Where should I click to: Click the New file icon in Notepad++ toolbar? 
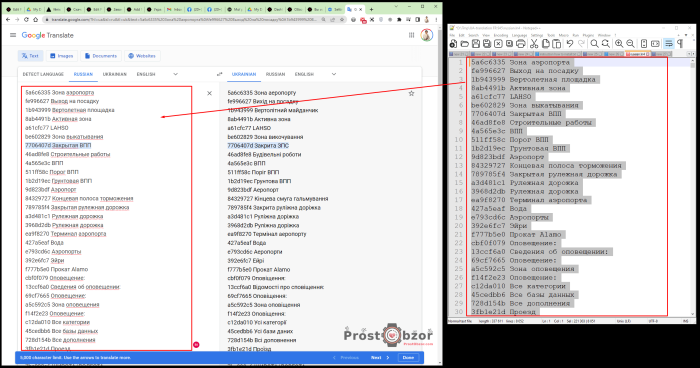point(454,43)
